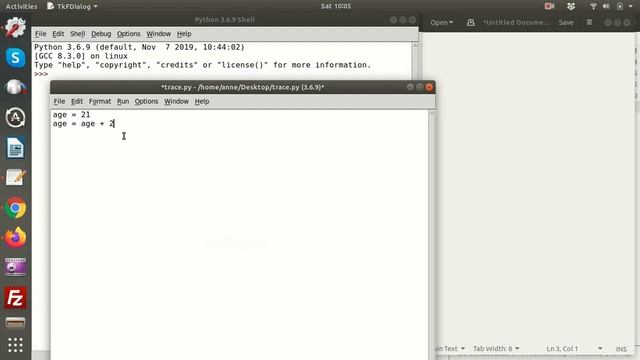Open FileZilla from the dock
Screen dimensions: 640x360
[x=16, y=298]
